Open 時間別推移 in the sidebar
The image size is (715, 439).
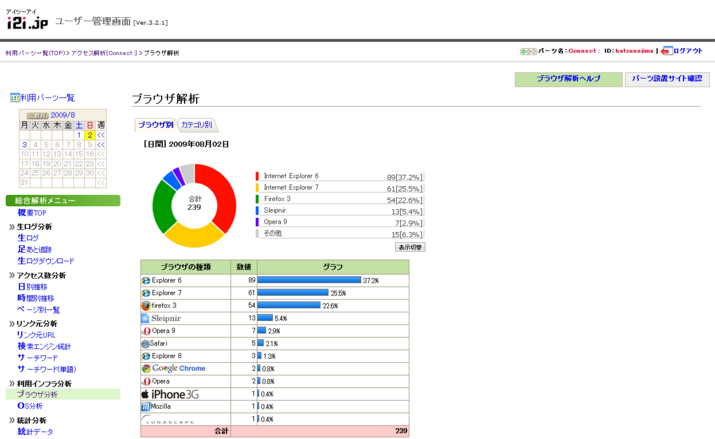36,298
